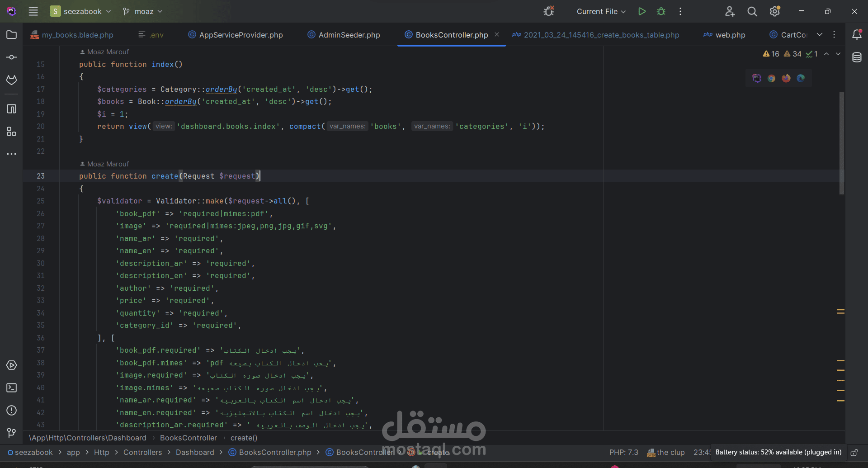The height and width of the screenshot is (468, 868).
Task: Click the index function name
Action: click(x=163, y=65)
